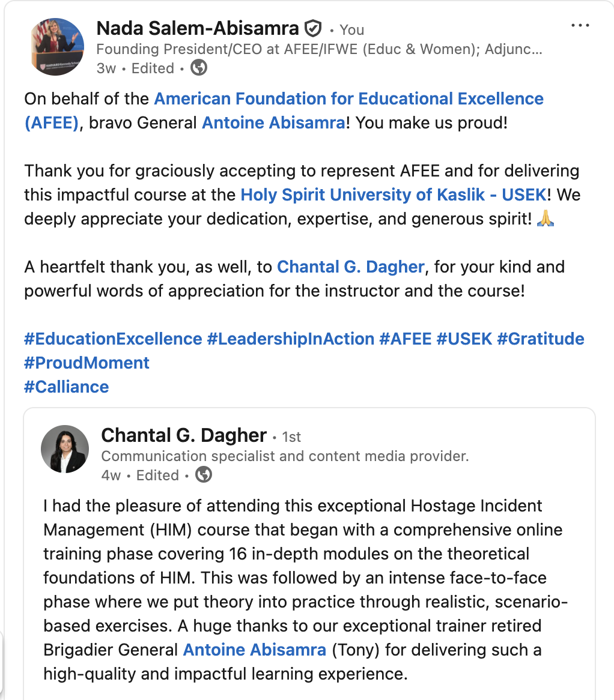
Task: Open Nada Salem-Abisamra author name link
Action: pyautogui.click(x=198, y=28)
